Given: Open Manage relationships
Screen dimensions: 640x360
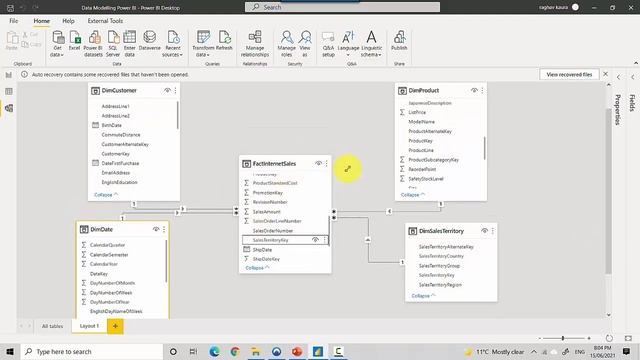Looking at the screenshot, I should click(x=255, y=43).
